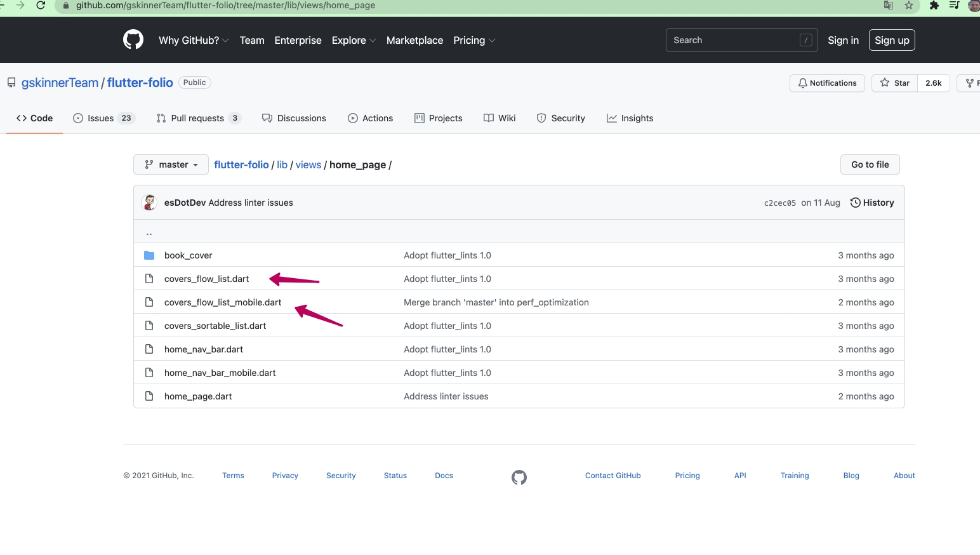980x555 pixels.
Task: Click the translate page icon in address bar
Action: 889,5
